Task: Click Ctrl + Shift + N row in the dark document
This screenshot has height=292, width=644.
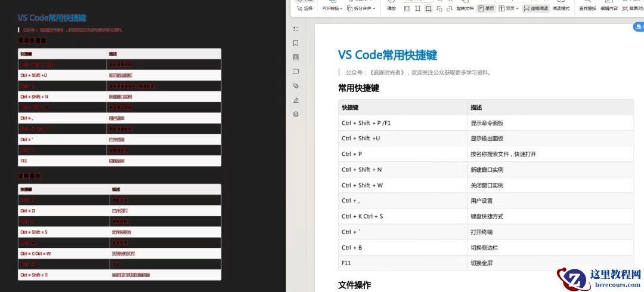Action: [x=119, y=97]
